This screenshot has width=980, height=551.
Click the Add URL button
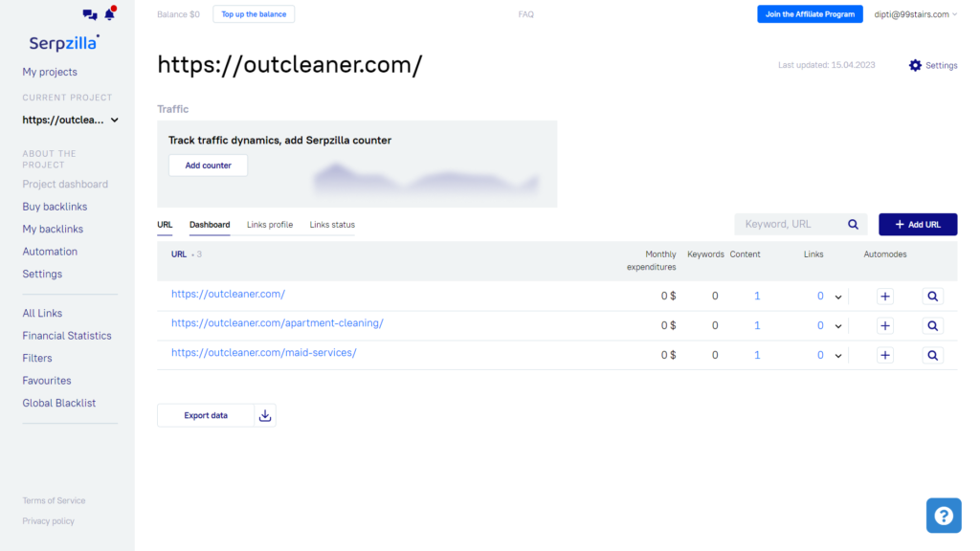tap(918, 224)
